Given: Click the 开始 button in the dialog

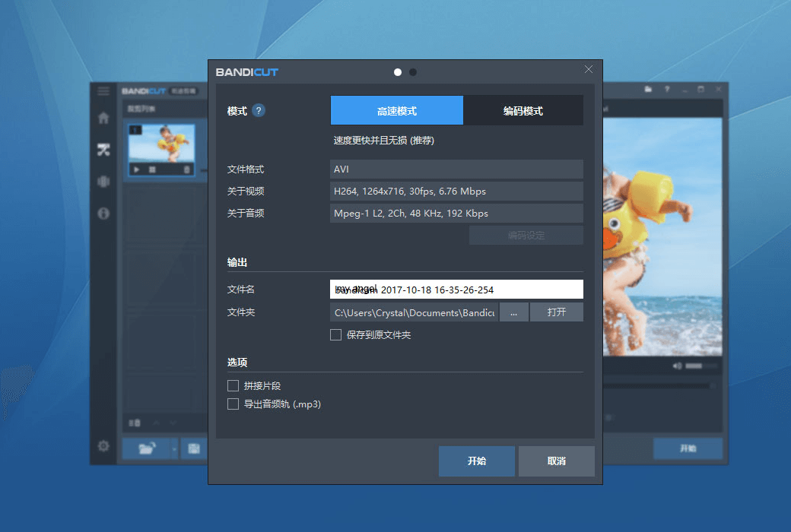Looking at the screenshot, I should coord(477,461).
